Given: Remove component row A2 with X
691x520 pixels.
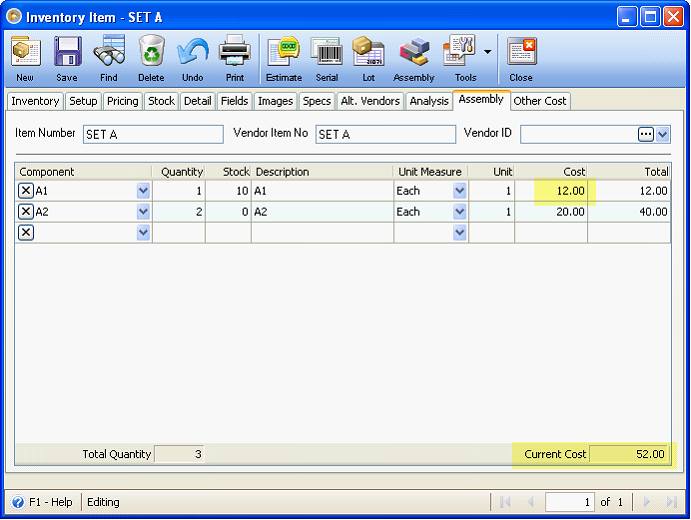Looking at the screenshot, I should point(26,212).
